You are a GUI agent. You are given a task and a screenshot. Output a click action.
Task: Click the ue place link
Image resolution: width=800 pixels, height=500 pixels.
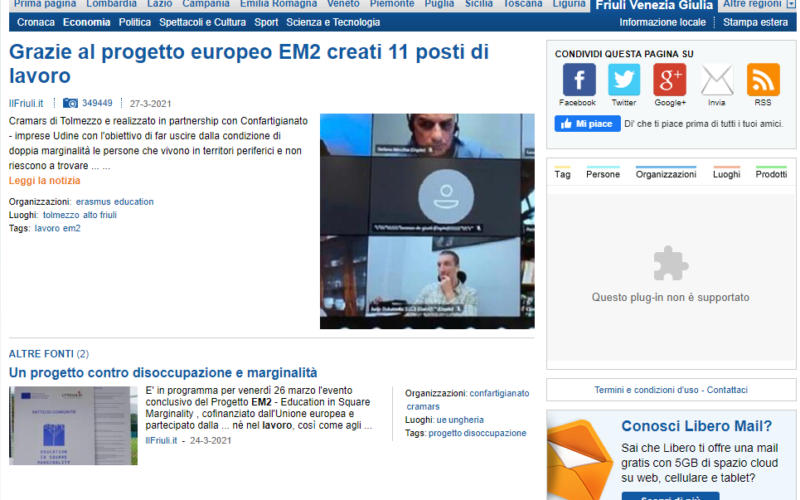pyautogui.click(x=442, y=420)
